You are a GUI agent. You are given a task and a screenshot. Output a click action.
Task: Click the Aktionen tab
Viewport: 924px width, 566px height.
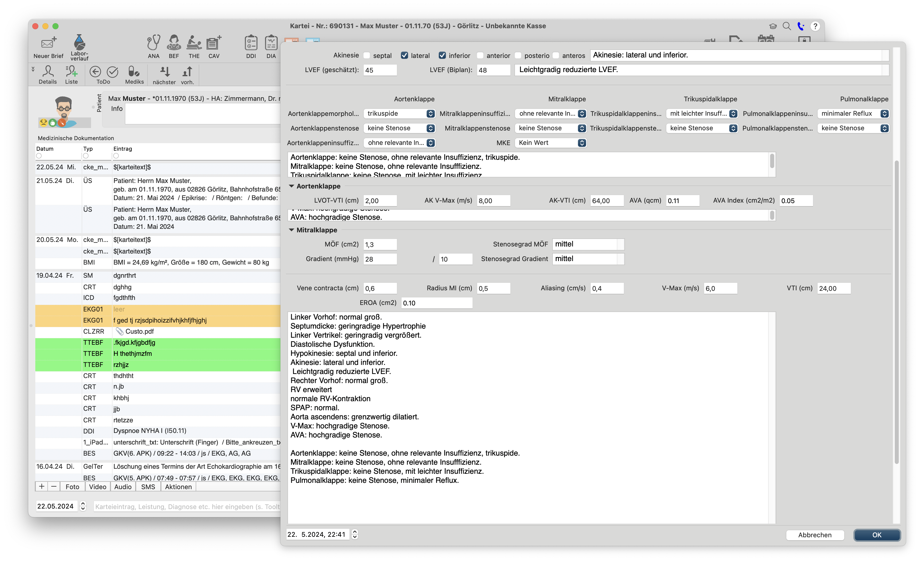tap(179, 487)
